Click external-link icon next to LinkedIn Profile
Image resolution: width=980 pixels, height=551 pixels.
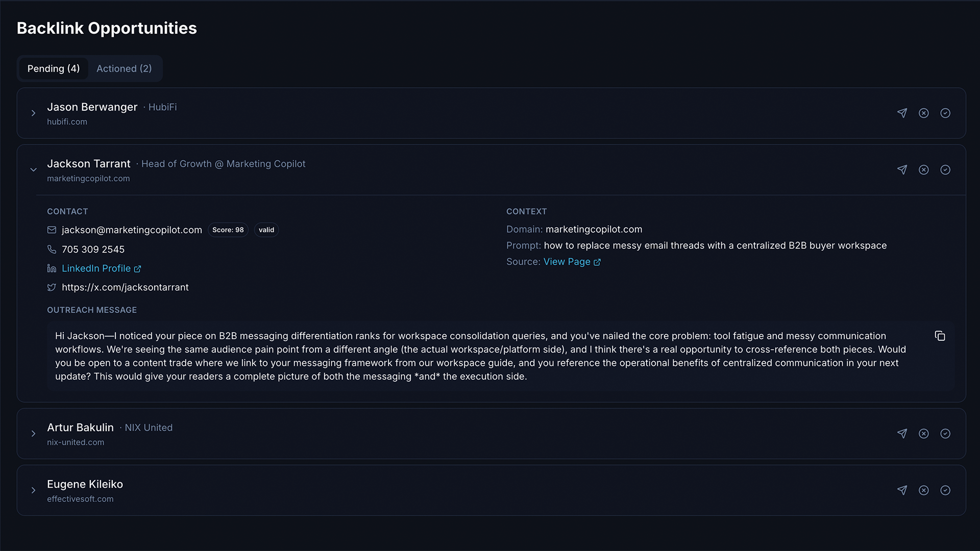137,269
